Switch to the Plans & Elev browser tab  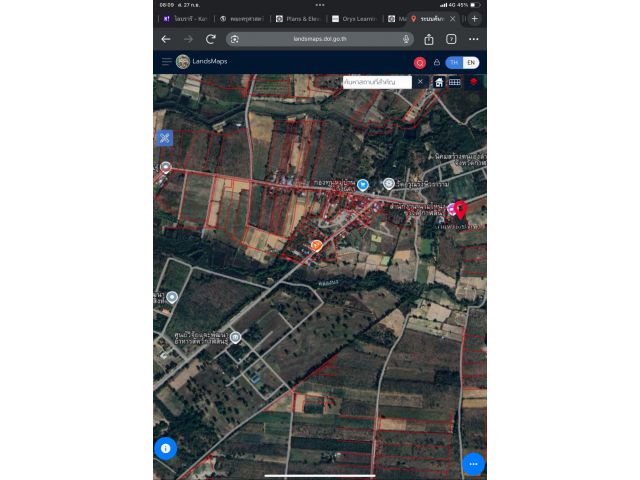pos(298,19)
